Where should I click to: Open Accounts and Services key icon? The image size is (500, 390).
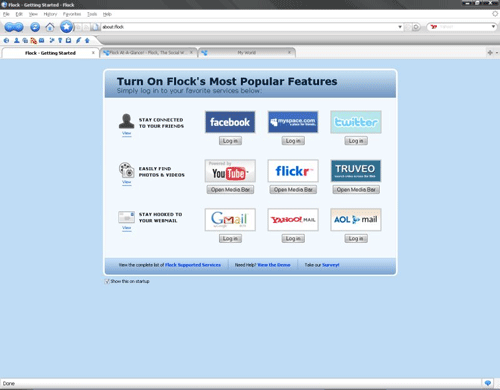click(x=60, y=41)
